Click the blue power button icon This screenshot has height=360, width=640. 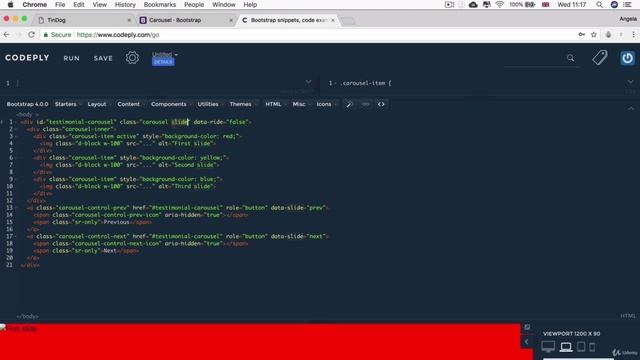click(x=627, y=58)
